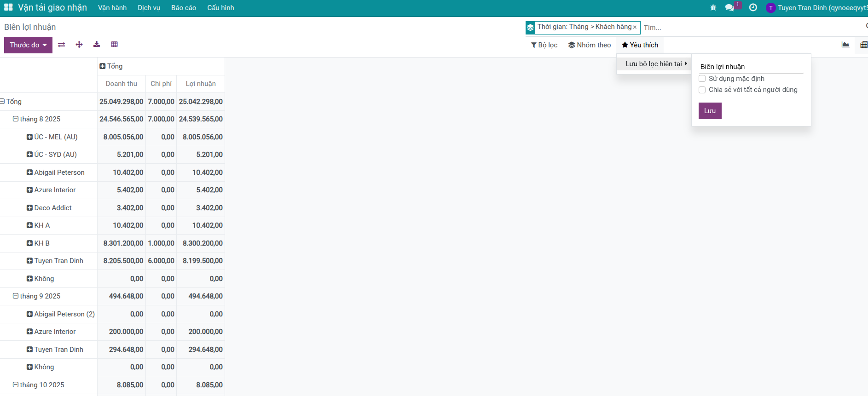Switch to graph view

845,45
